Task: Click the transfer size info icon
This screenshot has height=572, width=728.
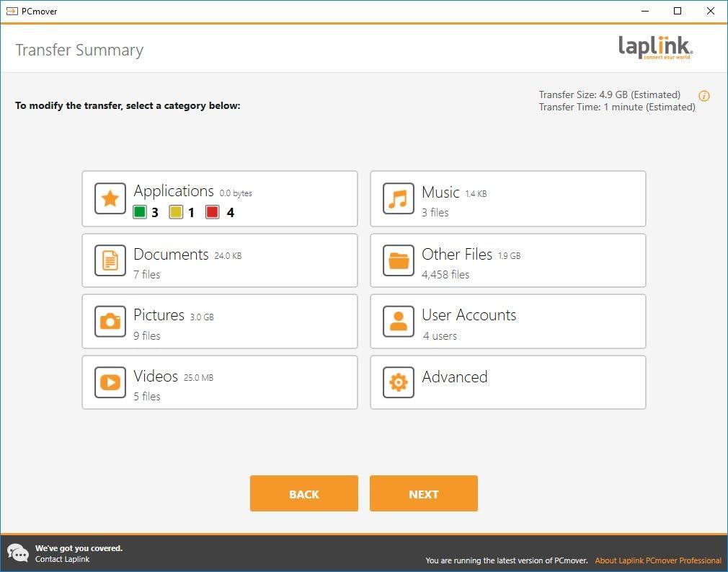Action: (x=703, y=96)
